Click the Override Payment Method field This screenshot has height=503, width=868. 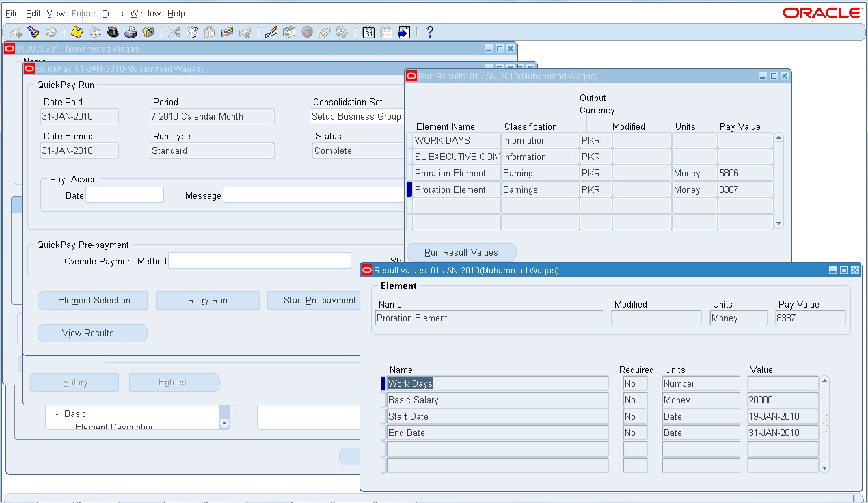tap(259, 260)
